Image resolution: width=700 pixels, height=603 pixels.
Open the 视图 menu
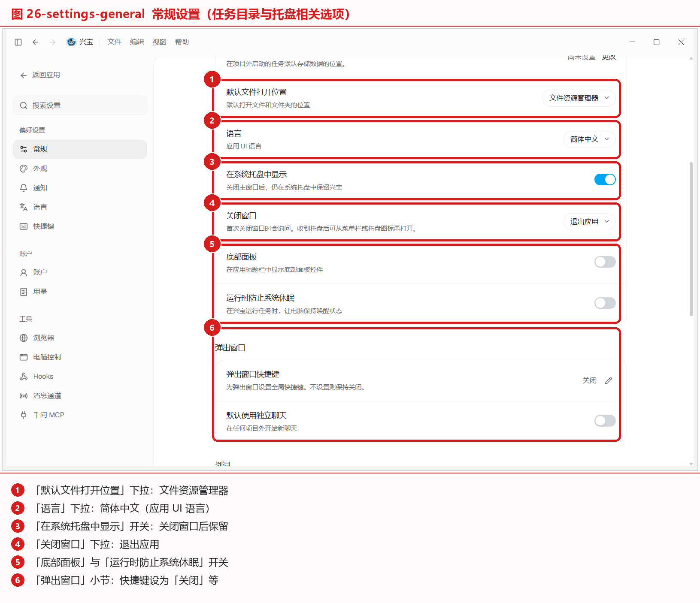point(159,42)
